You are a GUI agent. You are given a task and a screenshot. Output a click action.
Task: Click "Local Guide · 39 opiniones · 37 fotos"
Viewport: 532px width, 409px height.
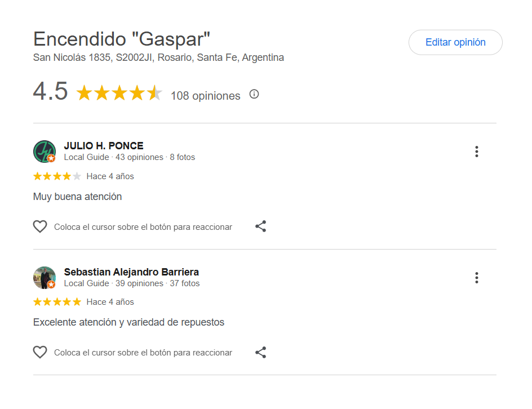132,283
